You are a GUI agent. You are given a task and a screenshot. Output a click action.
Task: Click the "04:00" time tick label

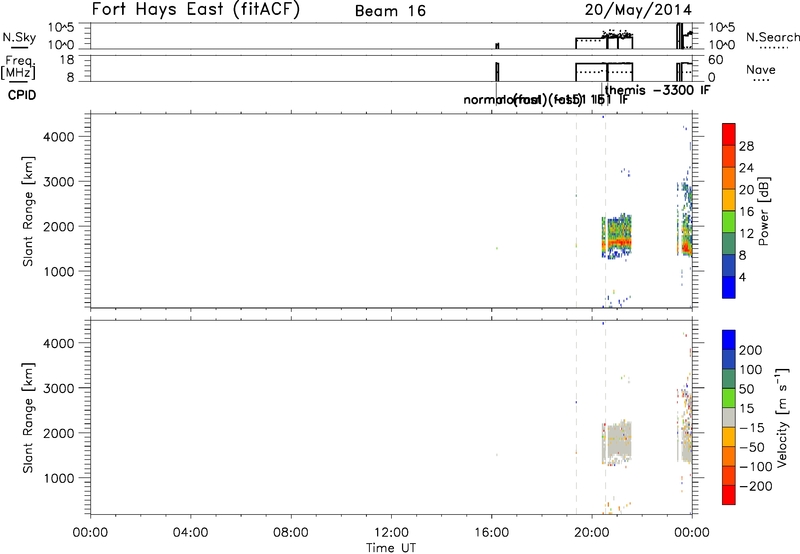(x=190, y=533)
